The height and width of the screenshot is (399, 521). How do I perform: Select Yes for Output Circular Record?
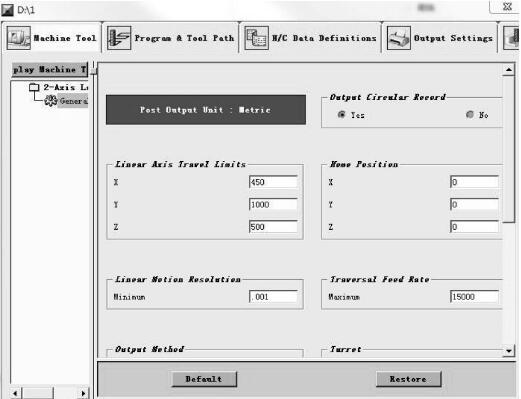pyautogui.click(x=341, y=115)
